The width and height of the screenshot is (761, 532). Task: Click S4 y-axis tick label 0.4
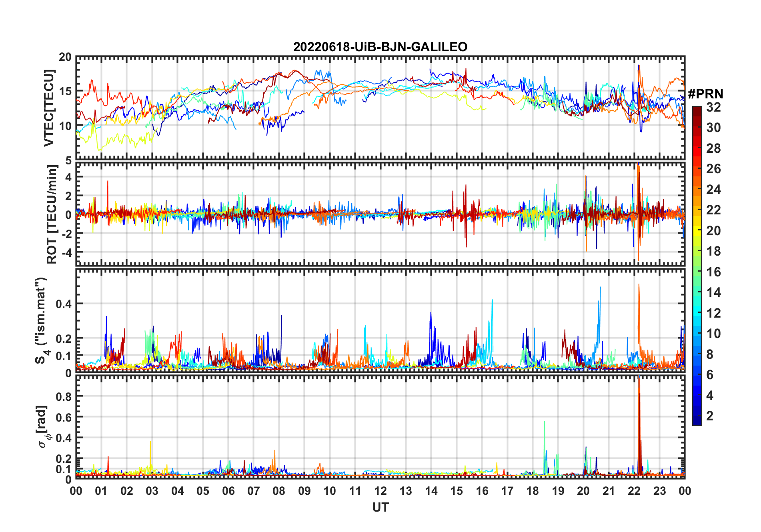click(64, 304)
